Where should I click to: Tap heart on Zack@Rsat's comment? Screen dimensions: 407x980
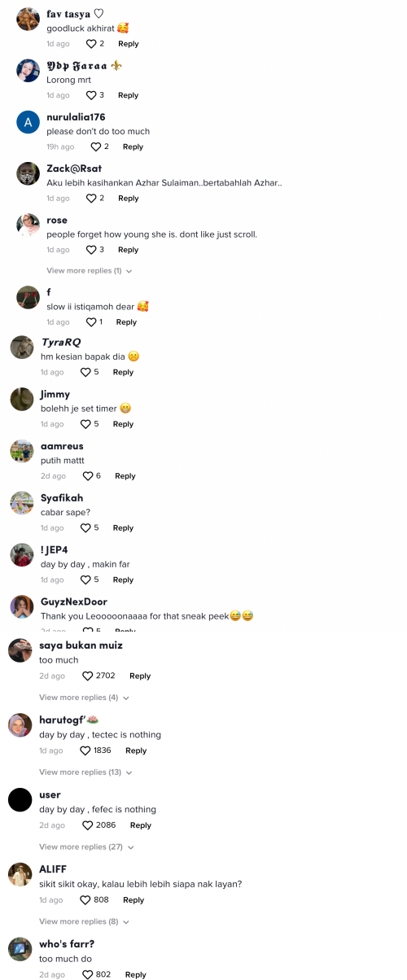coord(91,198)
